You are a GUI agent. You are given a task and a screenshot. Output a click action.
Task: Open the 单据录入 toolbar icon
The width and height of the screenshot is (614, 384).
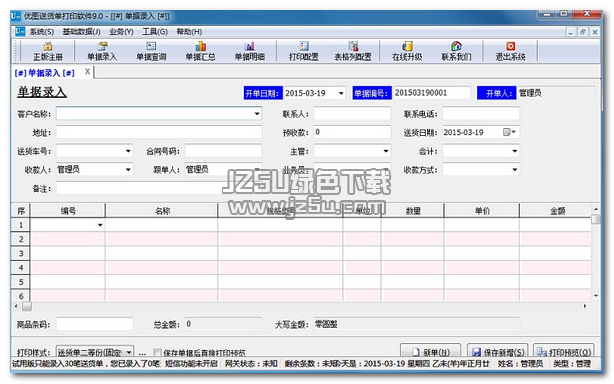pos(102,51)
